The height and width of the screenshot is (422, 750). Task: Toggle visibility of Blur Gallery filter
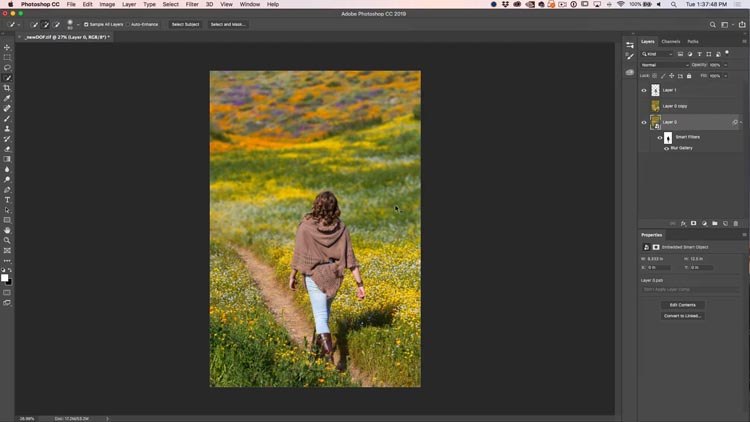coord(667,148)
